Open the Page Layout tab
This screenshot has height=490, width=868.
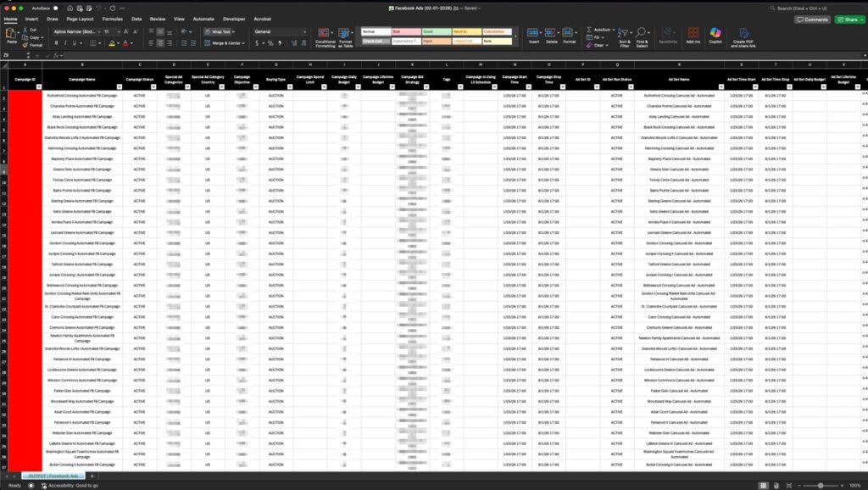80,18
